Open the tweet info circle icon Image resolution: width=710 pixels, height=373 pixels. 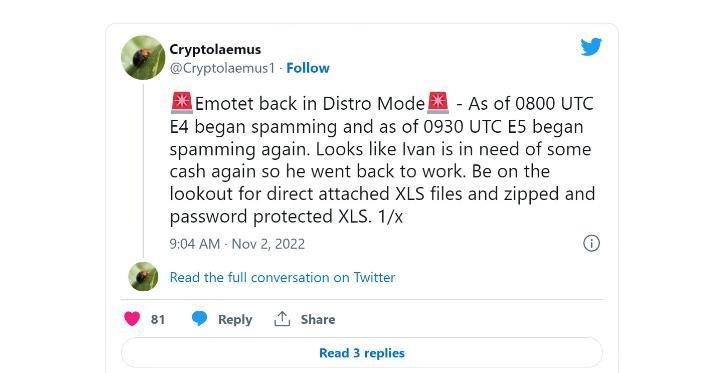coord(591,243)
